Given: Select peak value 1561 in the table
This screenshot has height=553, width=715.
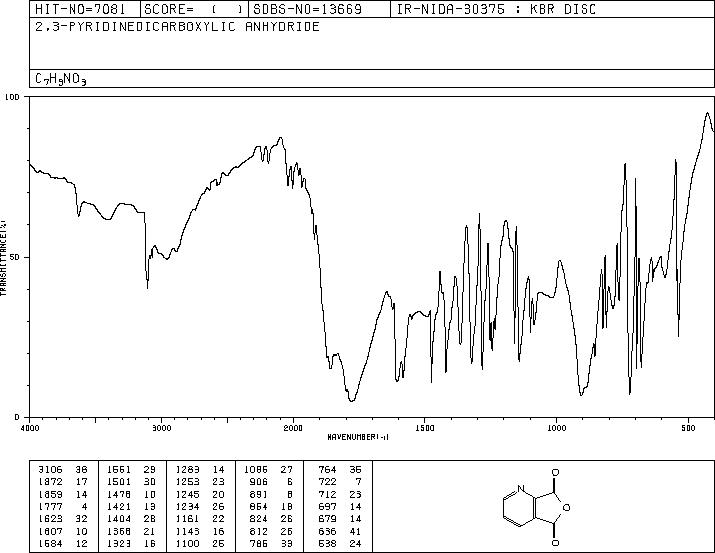Looking at the screenshot, I should coord(119,469).
